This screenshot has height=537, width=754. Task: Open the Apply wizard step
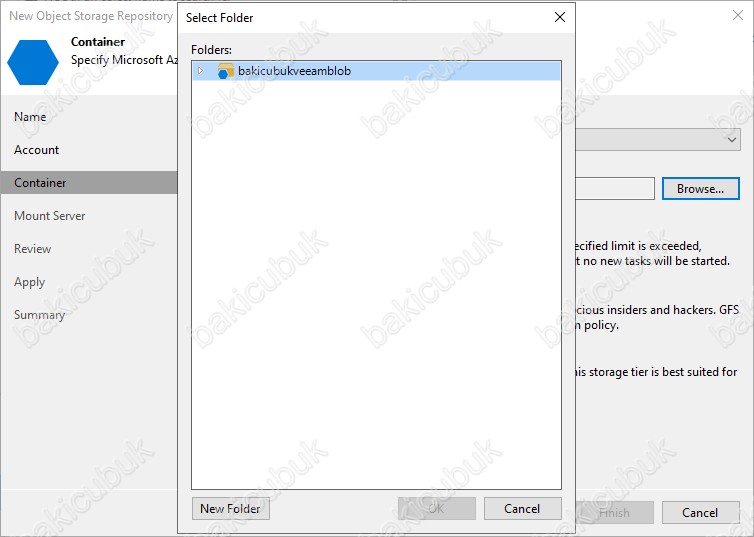(x=29, y=282)
